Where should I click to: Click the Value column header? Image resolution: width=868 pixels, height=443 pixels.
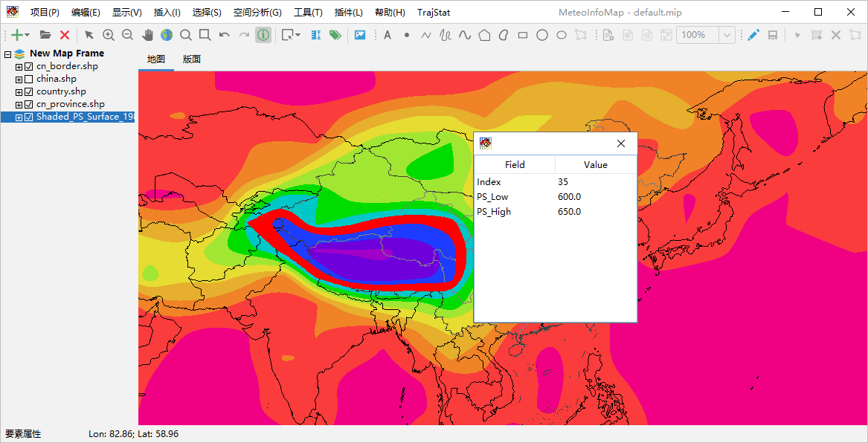click(x=596, y=165)
